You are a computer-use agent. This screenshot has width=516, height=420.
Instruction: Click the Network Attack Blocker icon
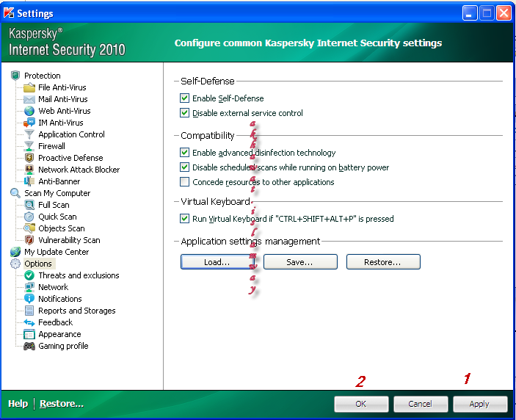point(29,170)
